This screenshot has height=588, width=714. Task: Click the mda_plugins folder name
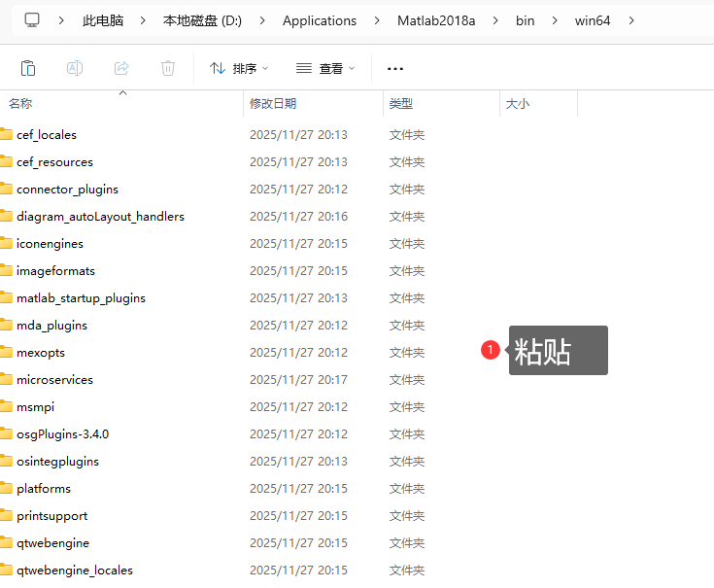[51, 326]
